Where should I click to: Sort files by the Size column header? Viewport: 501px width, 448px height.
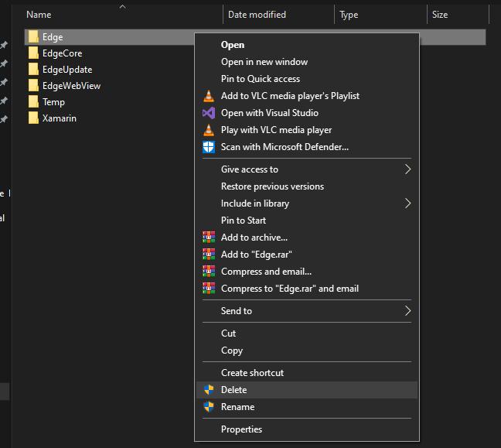click(x=440, y=15)
